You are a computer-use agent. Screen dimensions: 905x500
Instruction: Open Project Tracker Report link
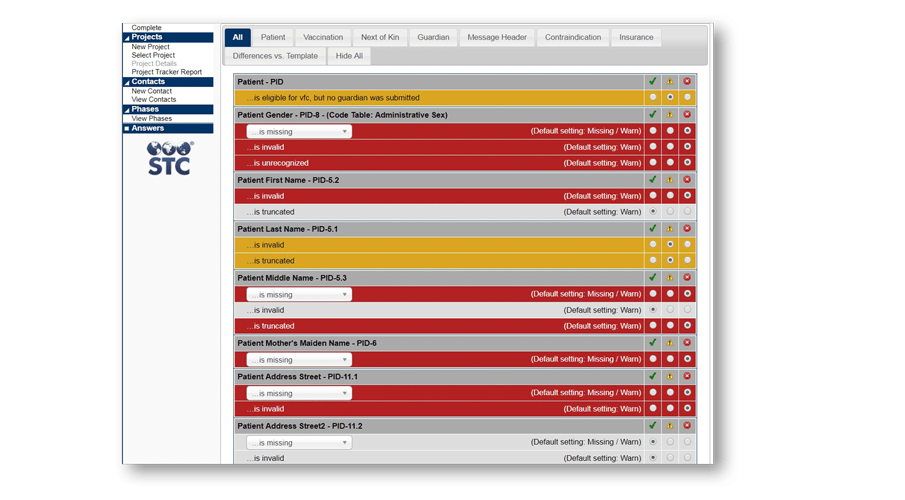(x=167, y=72)
